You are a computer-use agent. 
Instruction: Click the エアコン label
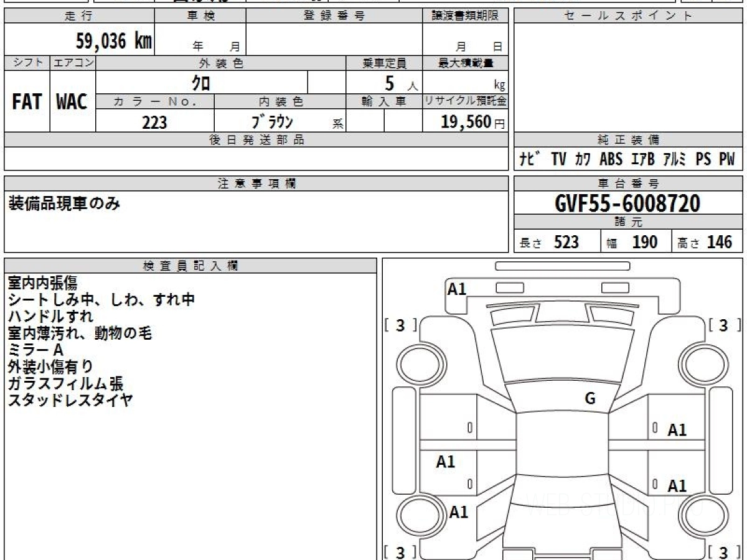73,63
